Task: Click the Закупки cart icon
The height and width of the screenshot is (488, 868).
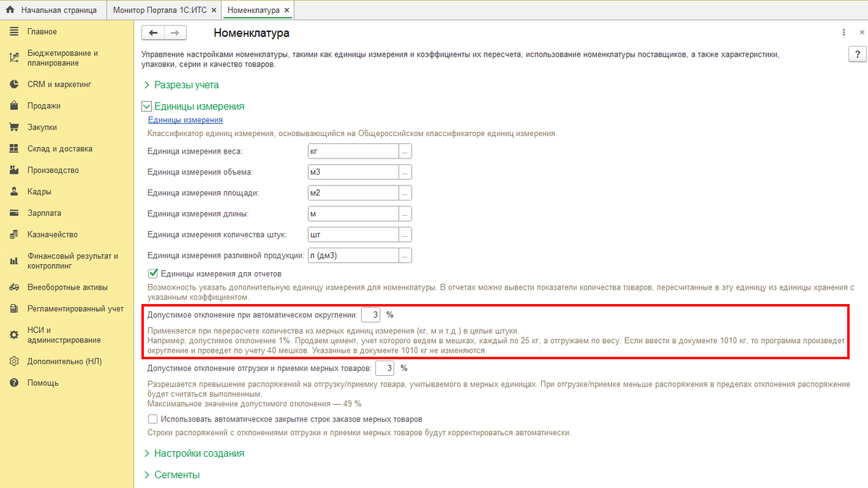Action: click(x=13, y=127)
